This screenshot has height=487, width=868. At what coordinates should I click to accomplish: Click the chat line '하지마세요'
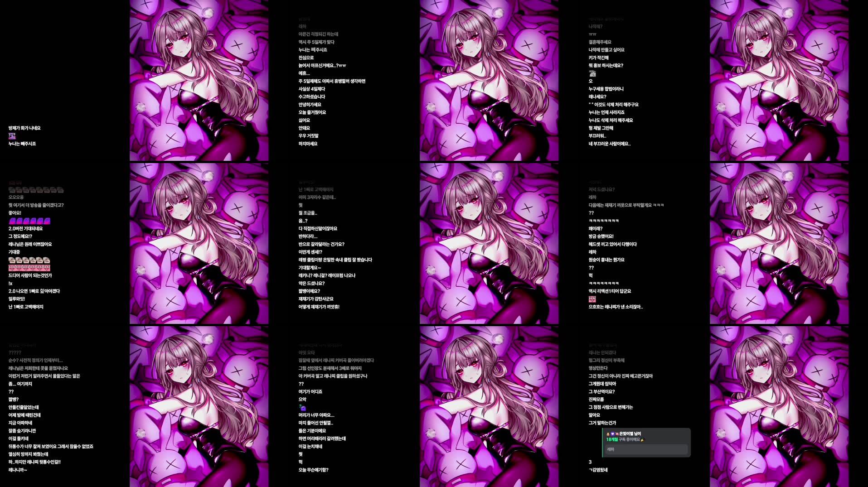[308, 144]
